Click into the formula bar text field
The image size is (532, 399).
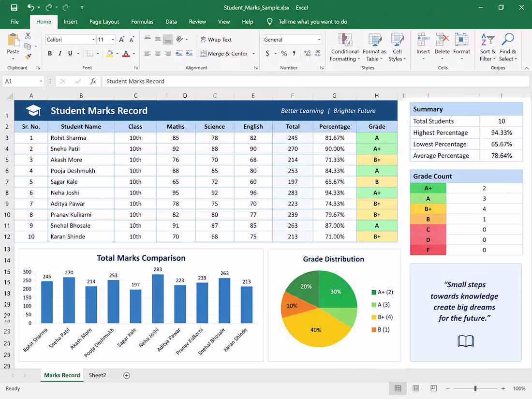[315, 81]
